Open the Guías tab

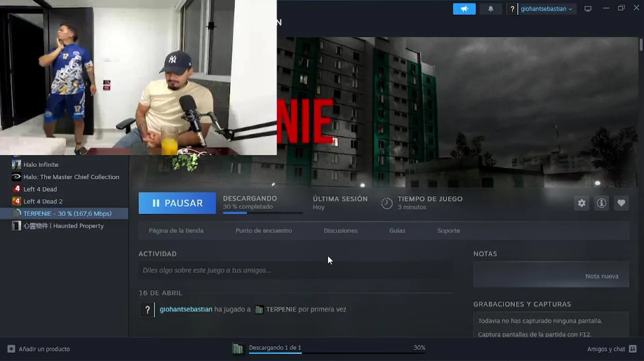(397, 231)
